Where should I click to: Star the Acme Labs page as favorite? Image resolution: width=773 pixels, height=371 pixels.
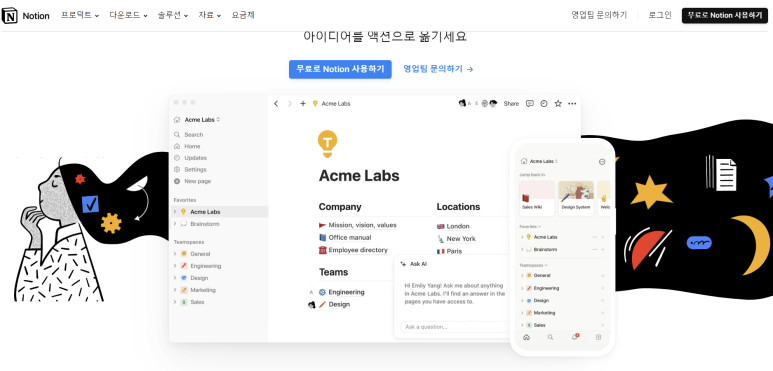pos(558,103)
